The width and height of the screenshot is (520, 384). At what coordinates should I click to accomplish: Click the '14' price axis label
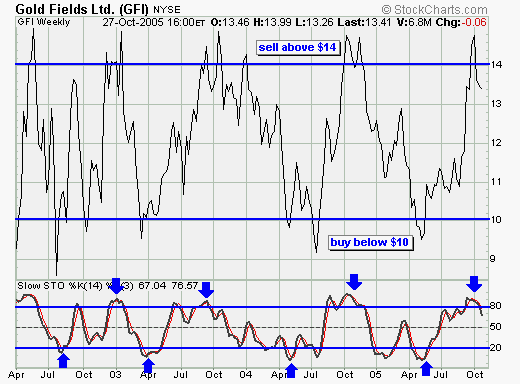(496, 64)
